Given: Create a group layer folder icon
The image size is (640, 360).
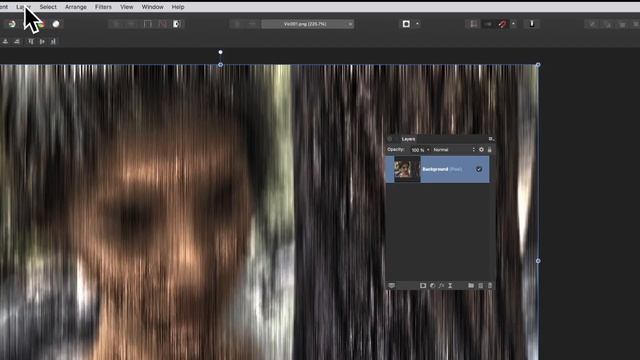Looking at the screenshot, I should point(471,286).
